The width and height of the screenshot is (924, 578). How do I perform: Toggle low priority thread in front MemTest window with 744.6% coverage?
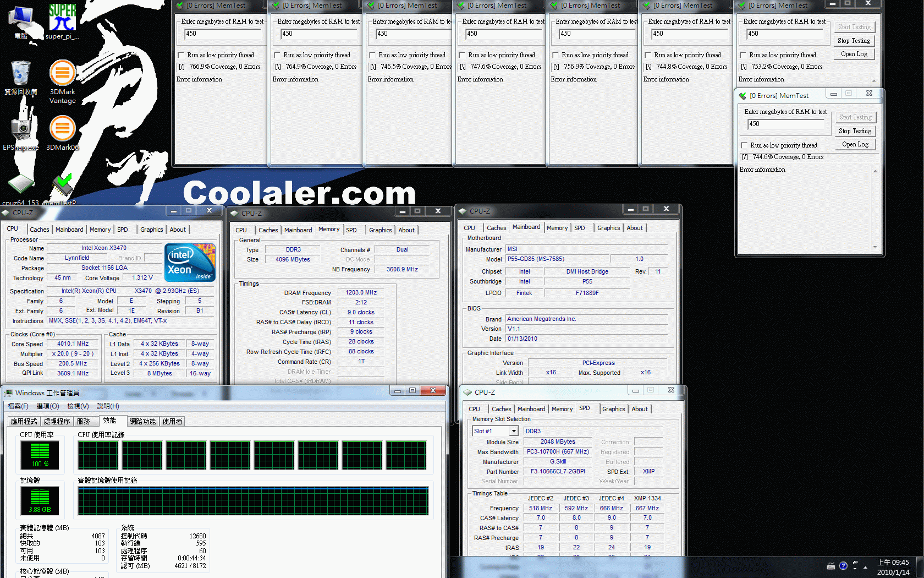tap(744, 145)
